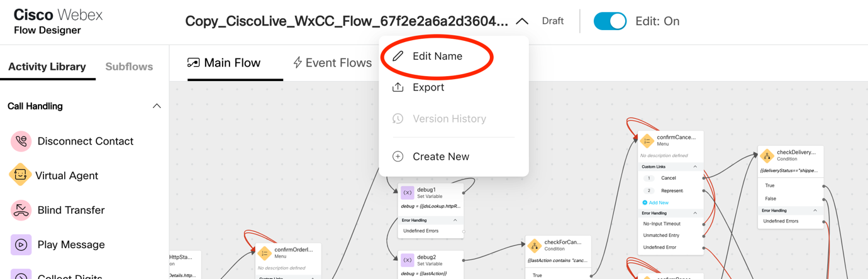Collapse the Call Handling section
The width and height of the screenshot is (868, 279).
pyautogui.click(x=157, y=106)
